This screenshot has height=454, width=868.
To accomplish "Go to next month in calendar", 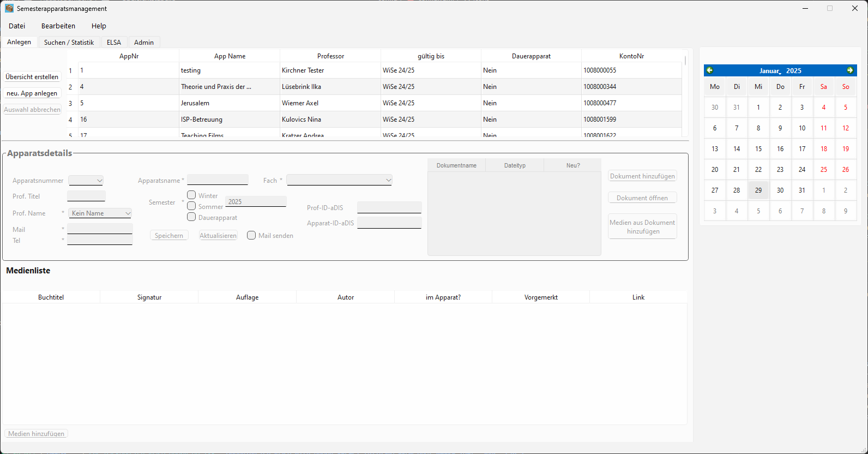I will click(x=850, y=70).
